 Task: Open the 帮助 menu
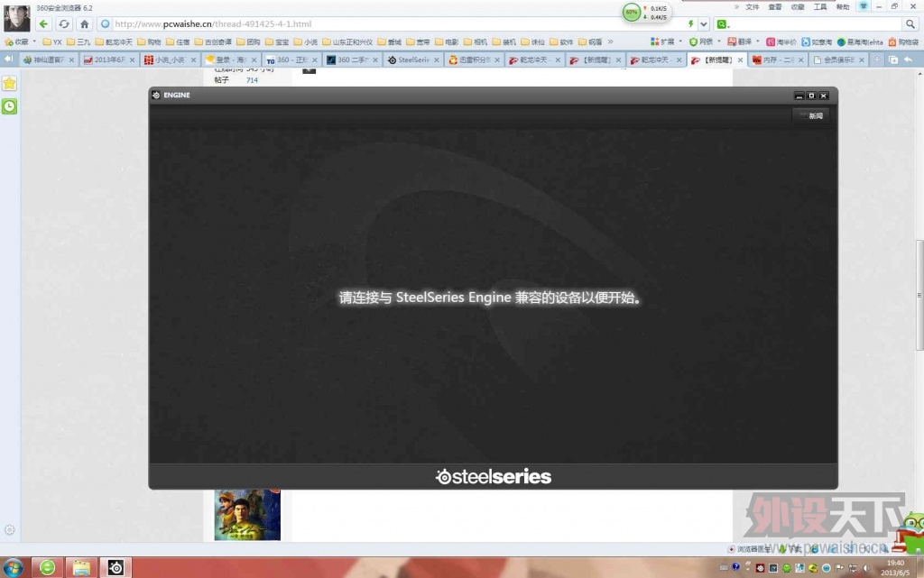pyautogui.click(x=844, y=7)
